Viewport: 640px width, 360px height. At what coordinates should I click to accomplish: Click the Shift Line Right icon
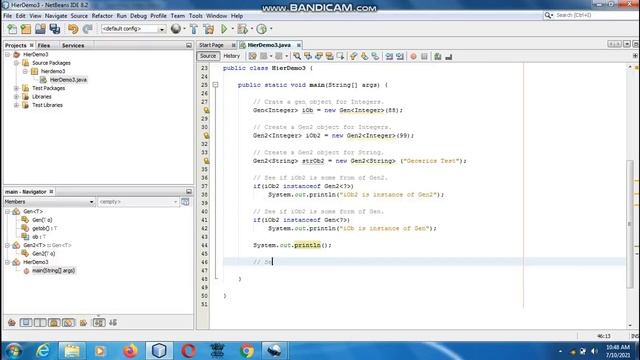[x=400, y=56]
